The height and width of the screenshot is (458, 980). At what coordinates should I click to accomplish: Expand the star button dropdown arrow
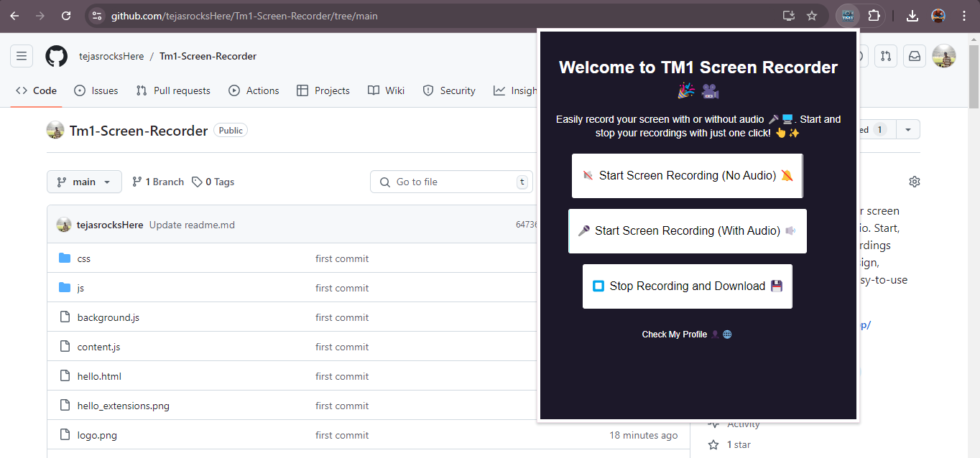[908, 129]
